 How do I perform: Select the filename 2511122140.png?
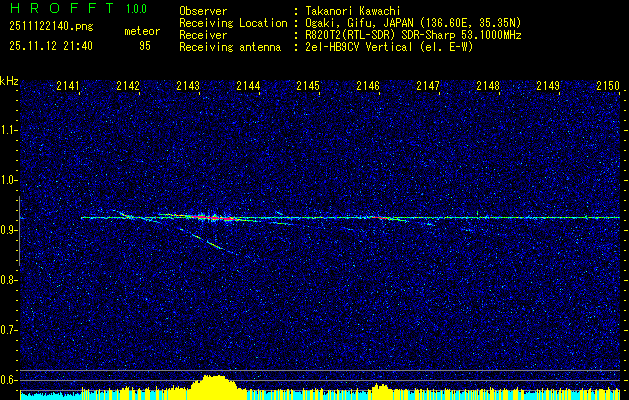point(51,27)
